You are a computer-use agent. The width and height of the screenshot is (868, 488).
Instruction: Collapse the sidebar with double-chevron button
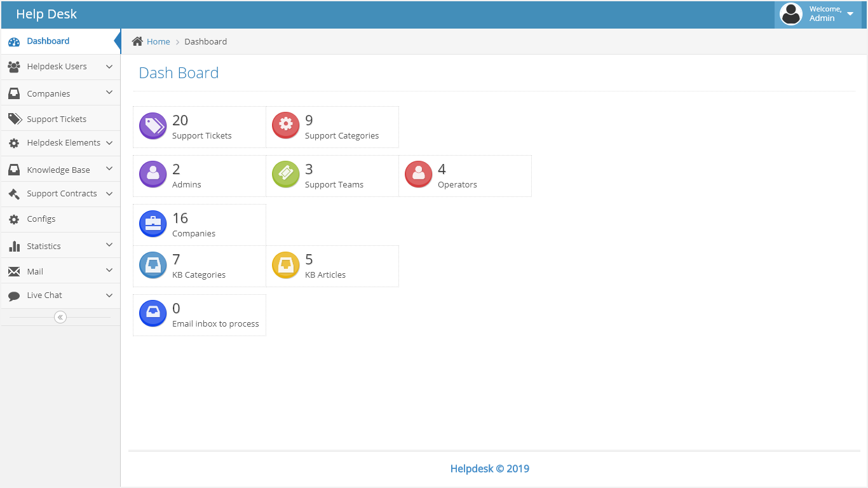click(x=60, y=317)
